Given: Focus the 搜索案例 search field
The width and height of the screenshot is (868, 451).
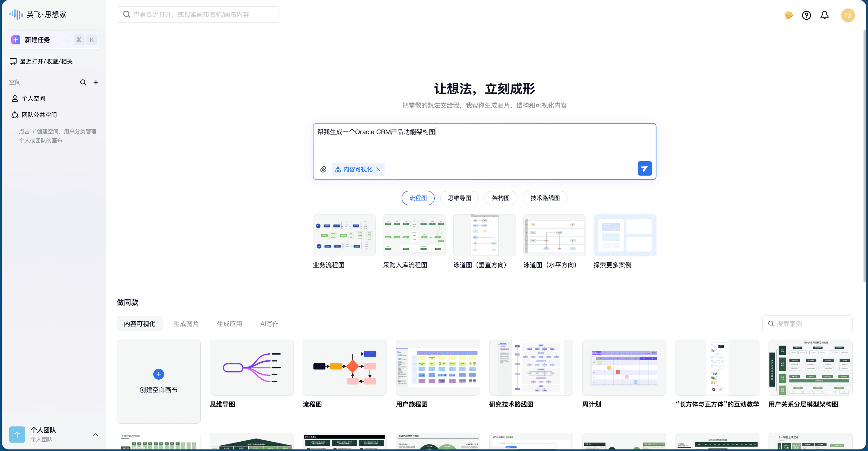Looking at the screenshot, I should click(807, 324).
